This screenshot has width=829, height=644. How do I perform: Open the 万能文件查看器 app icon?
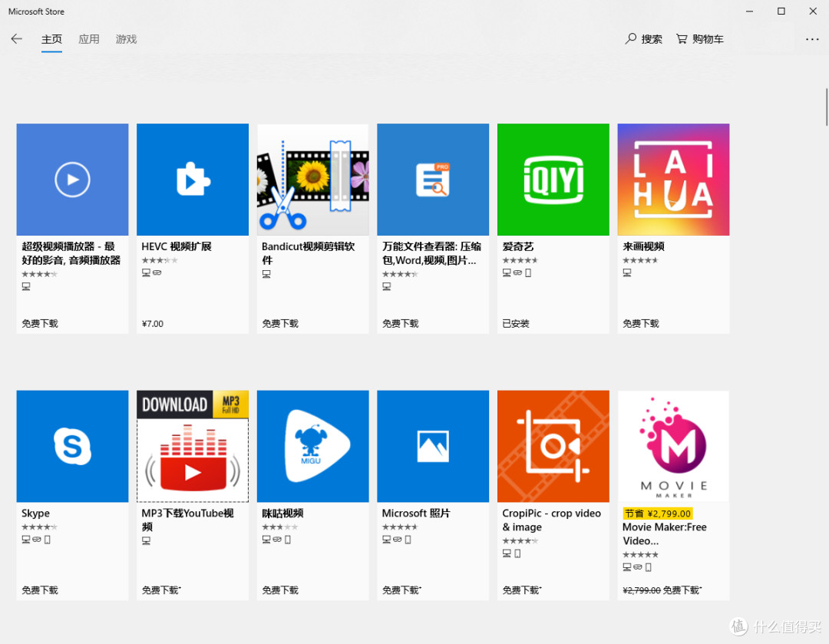click(433, 180)
